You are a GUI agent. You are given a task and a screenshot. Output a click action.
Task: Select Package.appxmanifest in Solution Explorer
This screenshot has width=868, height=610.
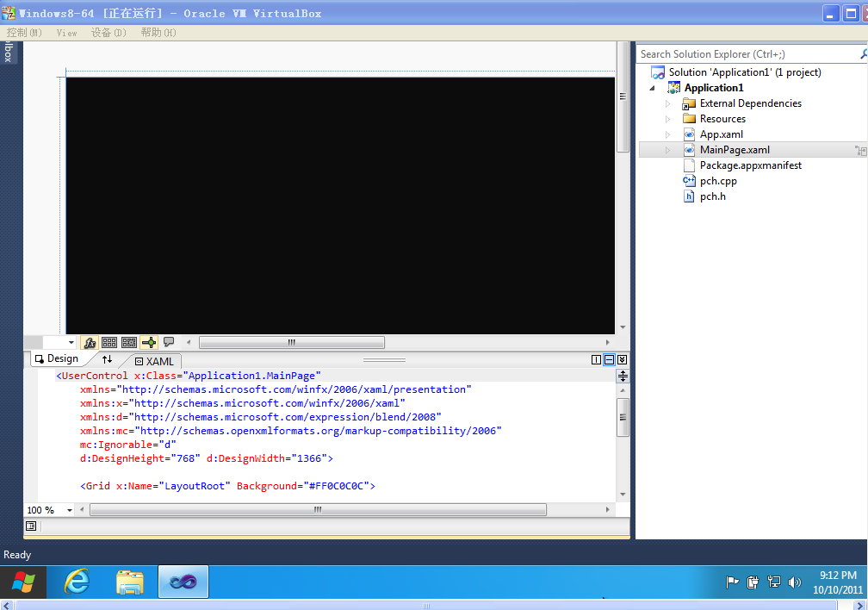(x=750, y=165)
